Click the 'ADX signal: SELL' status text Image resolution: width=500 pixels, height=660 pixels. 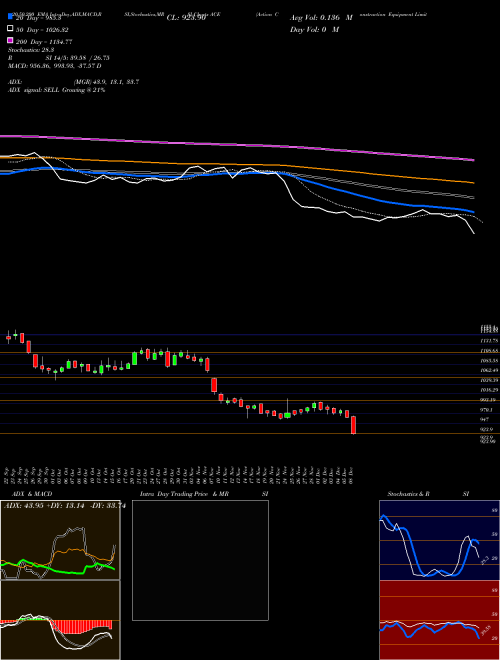click(x=35, y=90)
